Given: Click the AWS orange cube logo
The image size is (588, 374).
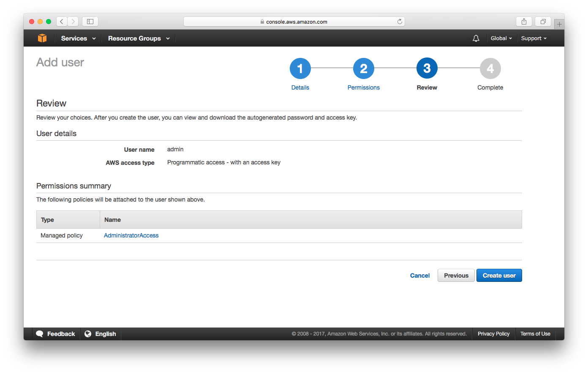Looking at the screenshot, I should click(x=42, y=38).
